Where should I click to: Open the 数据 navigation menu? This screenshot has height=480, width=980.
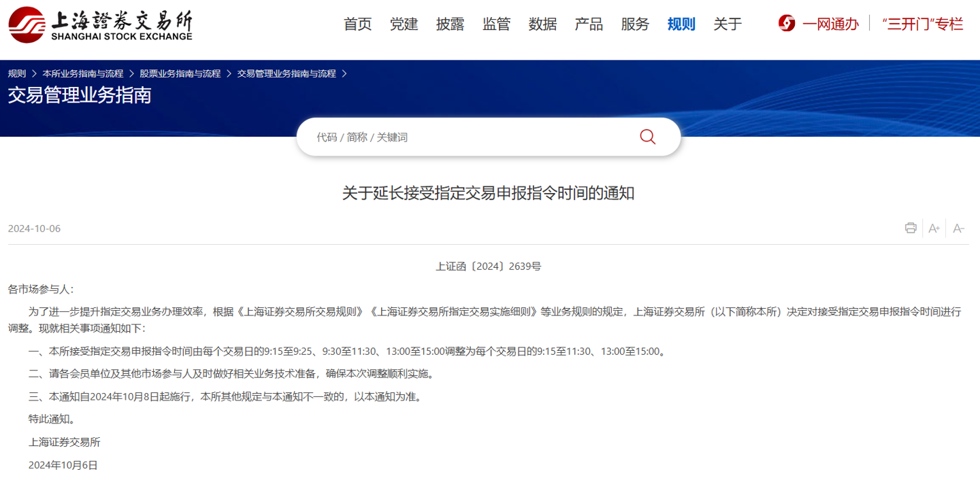[542, 24]
